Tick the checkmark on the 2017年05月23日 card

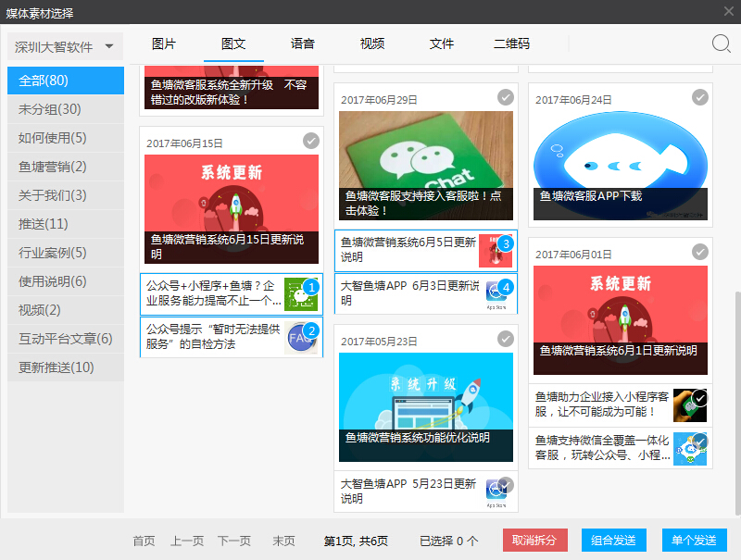[506, 339]
